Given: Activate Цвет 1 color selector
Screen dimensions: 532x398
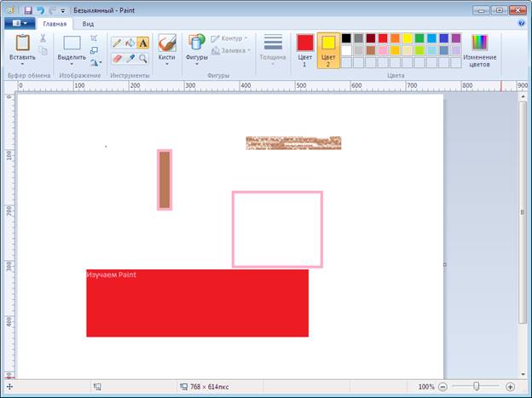Looking at the screenshot, I should (305, 50).
